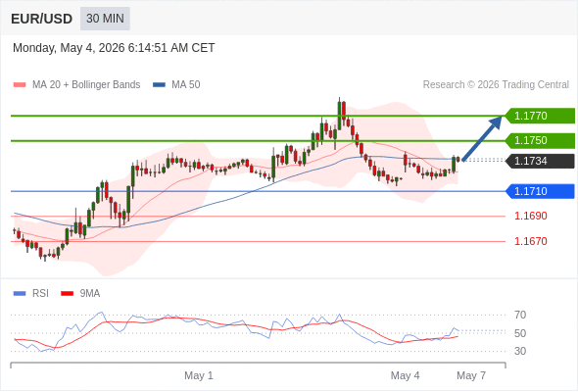Click the blue 1.1710 pivot price tag
The width and height of the screenshot is (578, 392).
pos(540,191)
